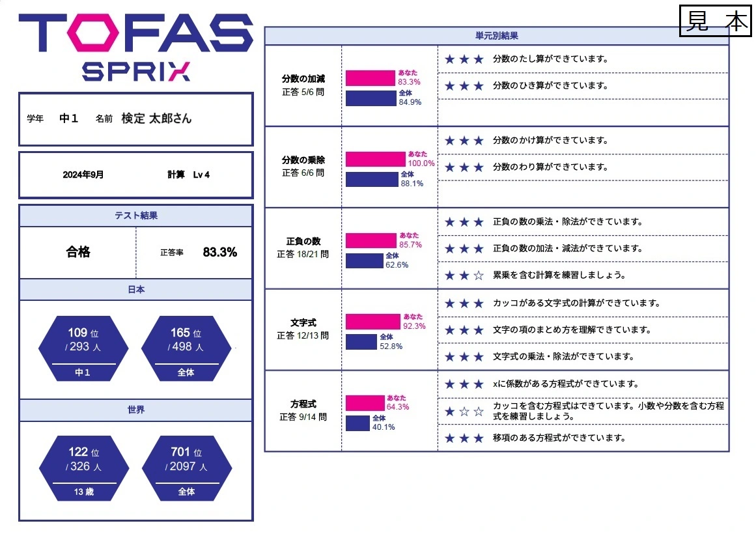Click the pink あなた bar for 分数の乗除
Screen dimensions: 756x534
[x=375, y=160]
